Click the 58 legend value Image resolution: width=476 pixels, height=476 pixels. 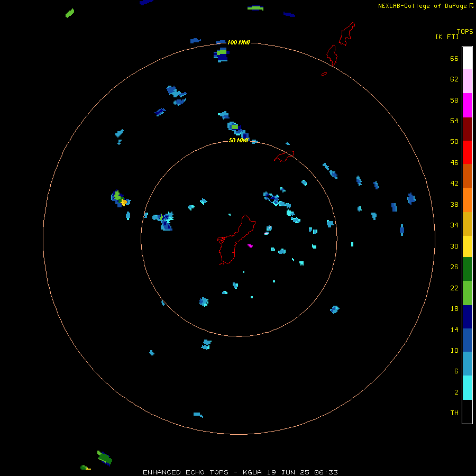(x=454, y=100)
